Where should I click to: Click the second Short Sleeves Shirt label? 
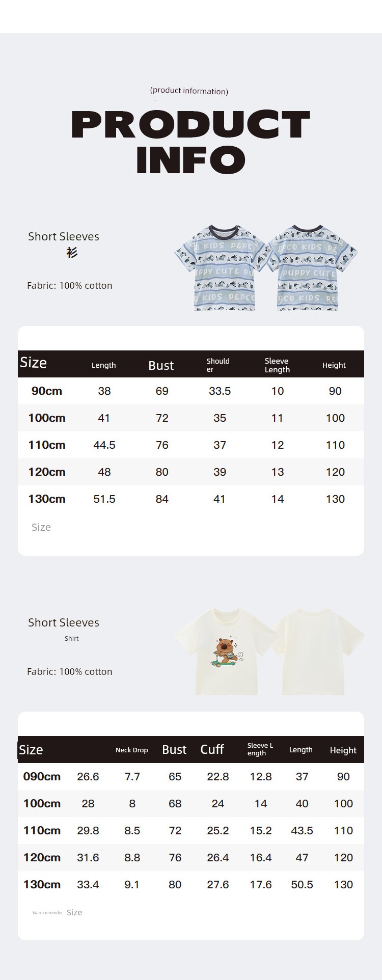[64, 629]
